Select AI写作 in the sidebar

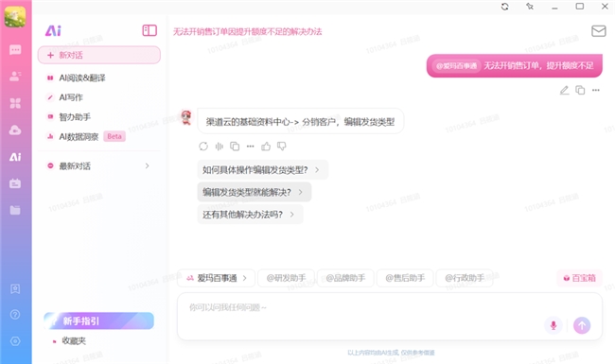(71, 97)
